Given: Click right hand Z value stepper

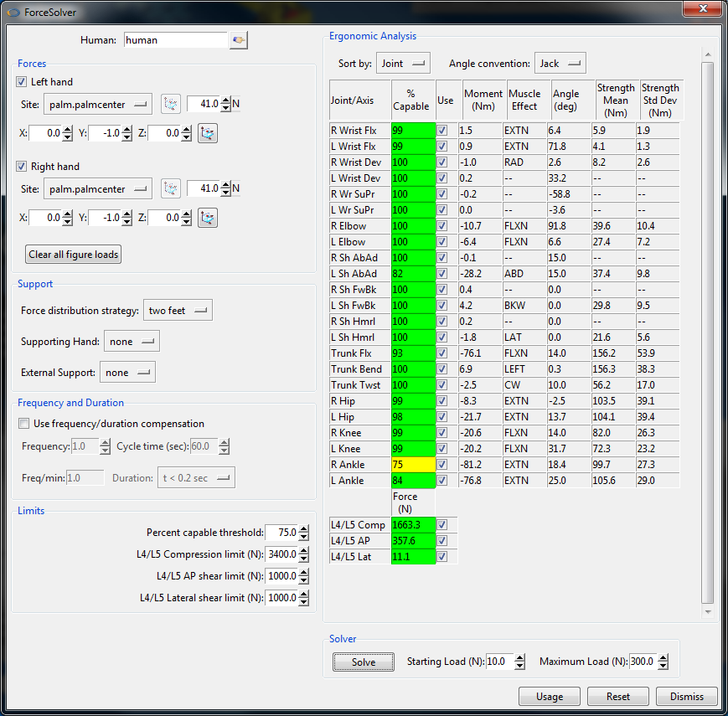Looking at the screenshot, I should point(187,218).
